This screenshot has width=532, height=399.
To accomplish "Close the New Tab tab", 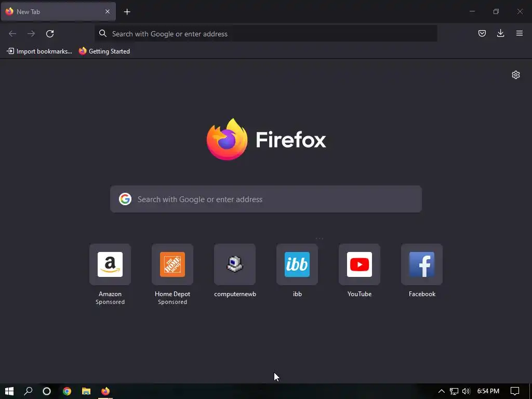I will [107, 11].
